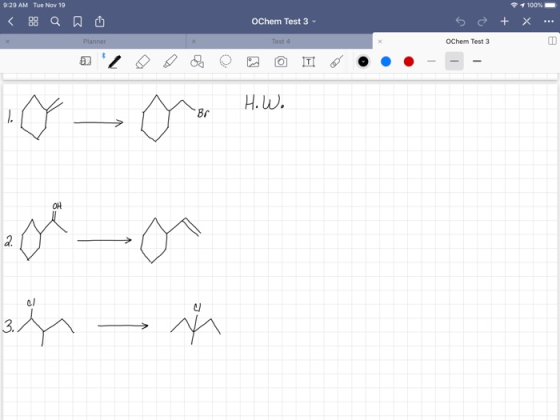Select the OChem Test 3 tab
This screenshot has height=420, width=560.
[467, 41]
